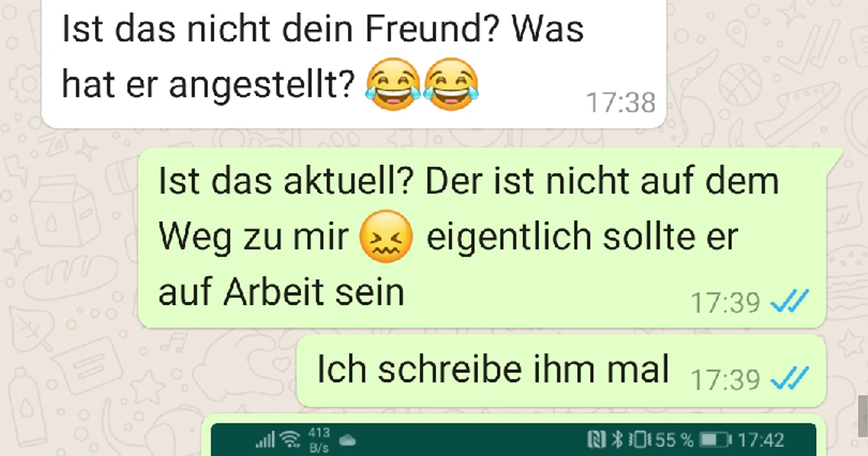This screenshot has height=456, width=868.
Task: Click the 17:38 message timestamp
Action: 621,103
